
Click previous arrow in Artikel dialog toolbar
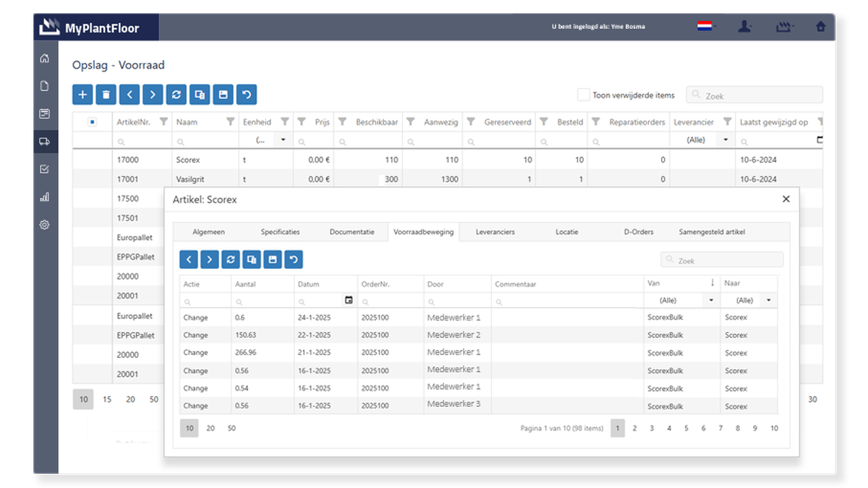click(x=188, y=260)
